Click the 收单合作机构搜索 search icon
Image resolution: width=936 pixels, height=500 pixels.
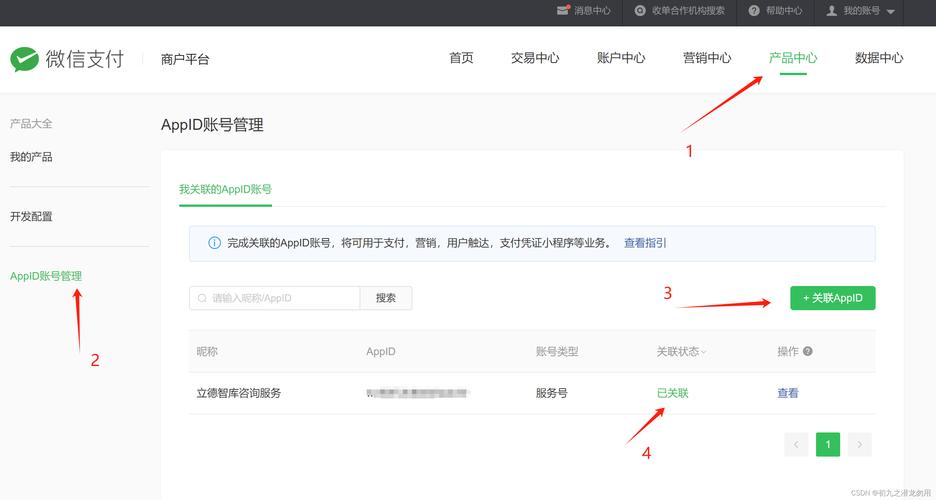[x=640, y=11]
